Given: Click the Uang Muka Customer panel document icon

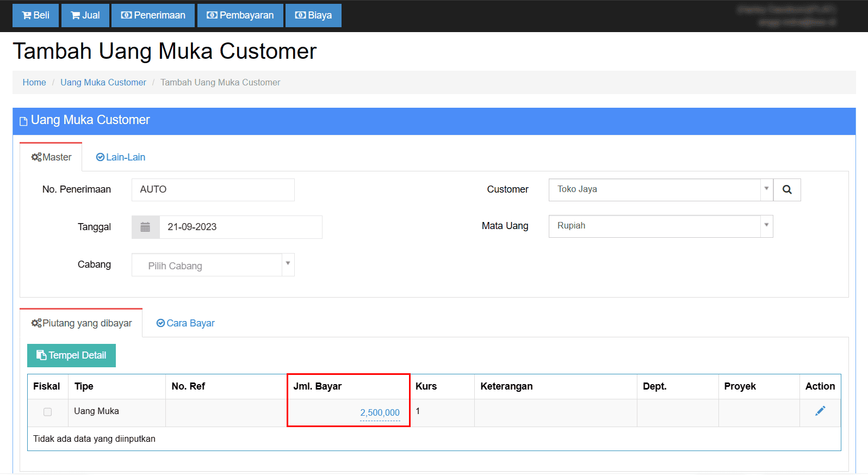Looking at the screenshot, I should click(23, 121).
